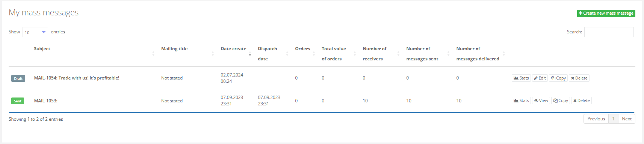
Task: View the sent MAIL-1053 message
Action: point(541,100)
